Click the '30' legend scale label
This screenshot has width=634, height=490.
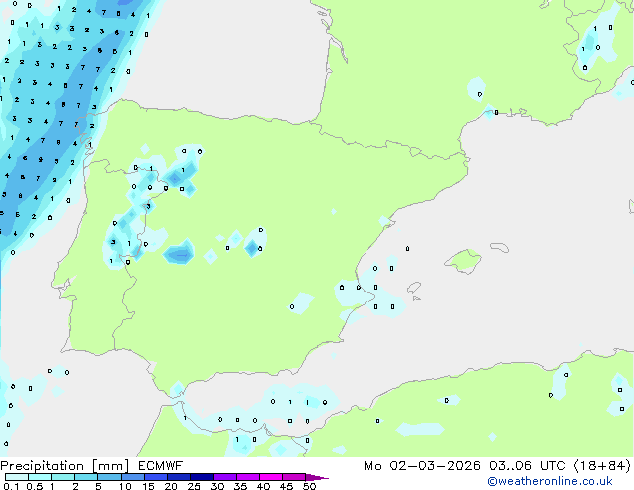point(217,486)
